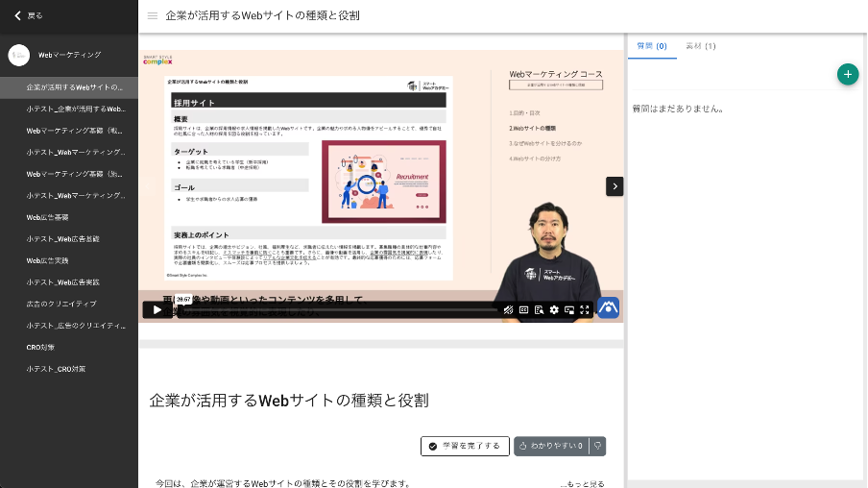Image resolution: width=868 pixels, height=488 pixels.
Task: Switch to the 素材 (1) tab
Action: point(701,46)
